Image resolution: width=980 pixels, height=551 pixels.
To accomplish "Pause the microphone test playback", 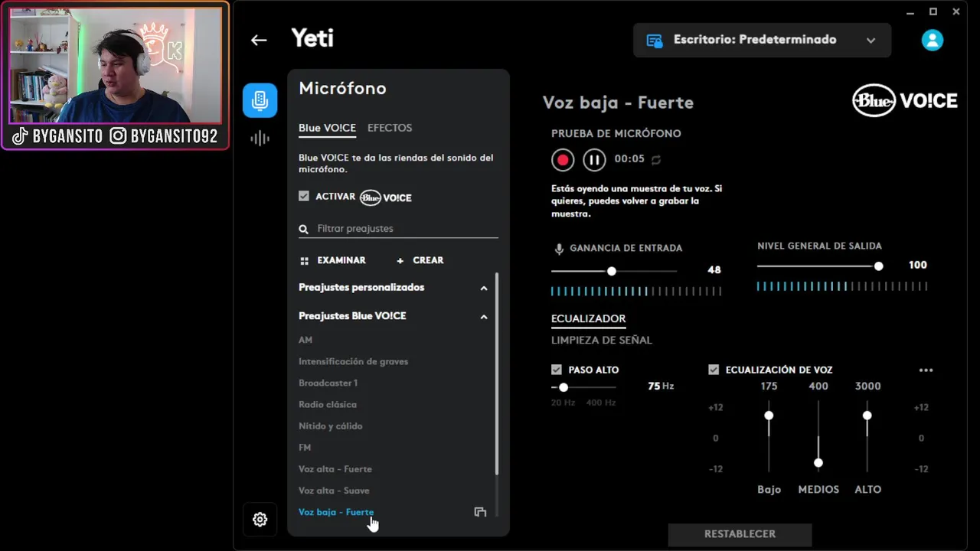I will click(594, 160).
